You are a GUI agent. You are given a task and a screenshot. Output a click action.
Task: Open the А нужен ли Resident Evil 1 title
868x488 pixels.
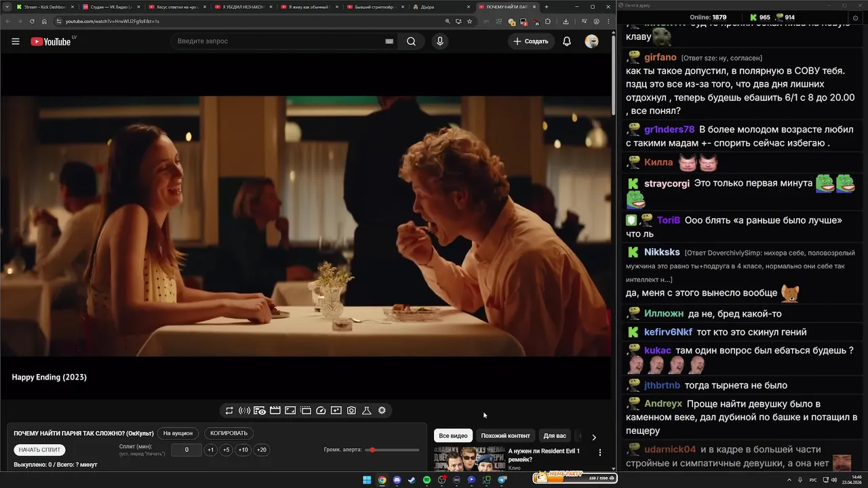(544, 455)
